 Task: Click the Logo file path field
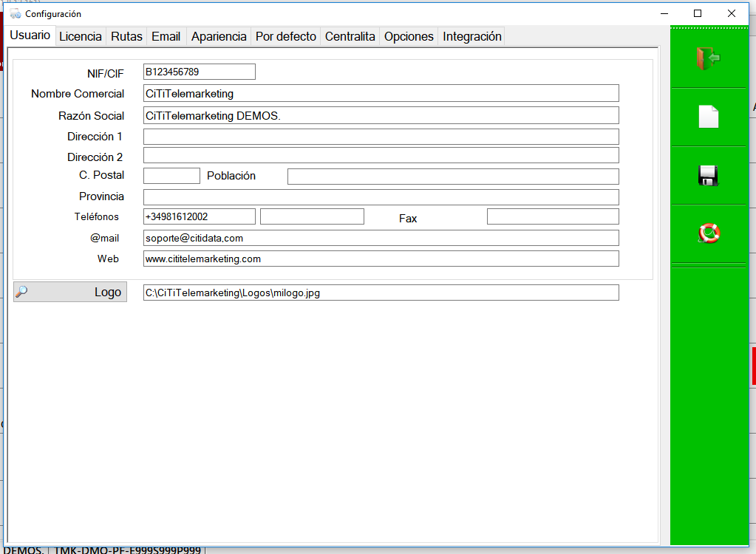click(x=381, y=293)
